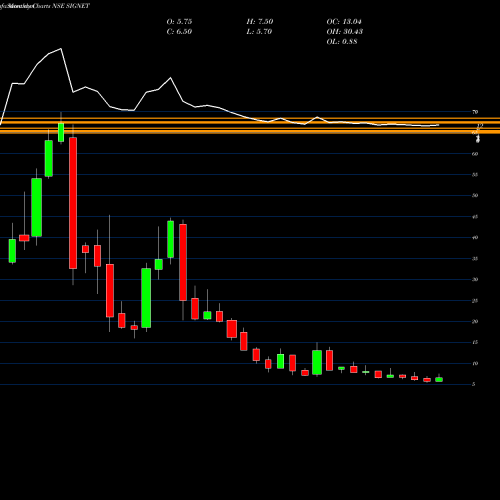Click the 10 price axis label
The width and height of the screenshot is (500, 500).
pos(475,363)
